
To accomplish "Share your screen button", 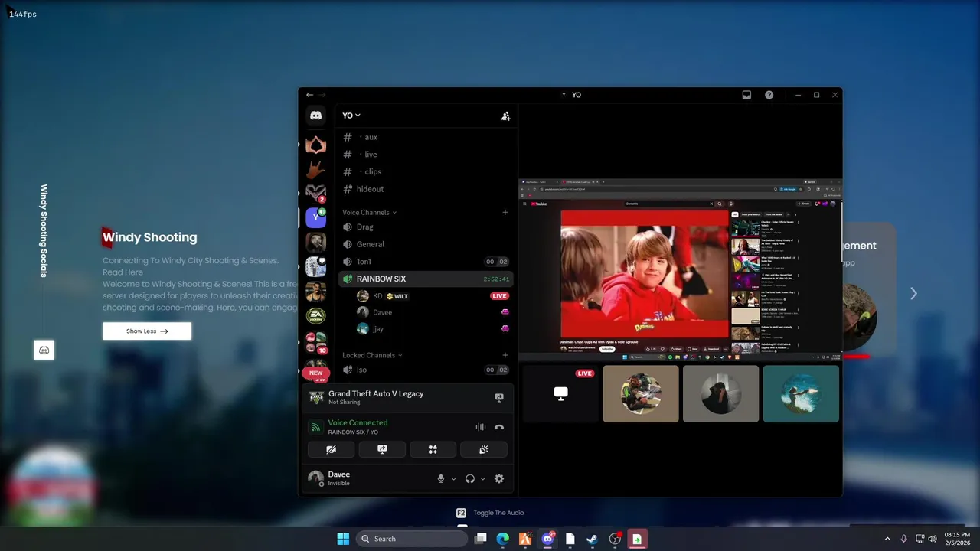I will (382, 449).
